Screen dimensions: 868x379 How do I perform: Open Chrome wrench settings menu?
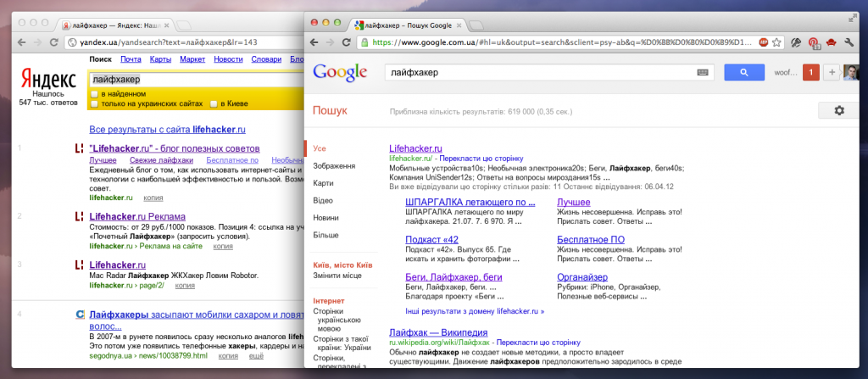849,42
